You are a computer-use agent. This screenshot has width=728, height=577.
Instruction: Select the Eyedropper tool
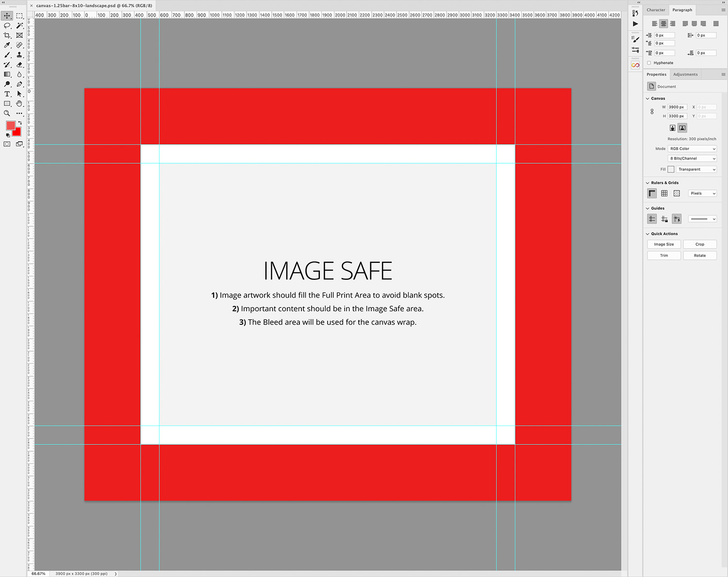click(x=7, y=45)
